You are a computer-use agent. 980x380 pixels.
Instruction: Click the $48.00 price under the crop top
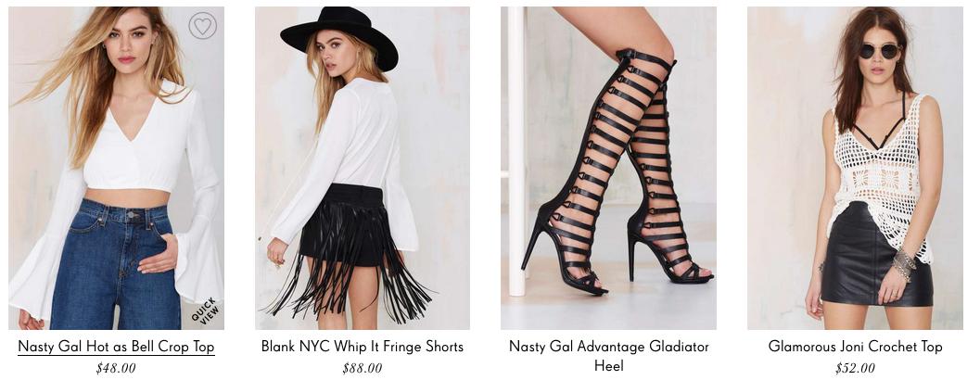point(116,368)
